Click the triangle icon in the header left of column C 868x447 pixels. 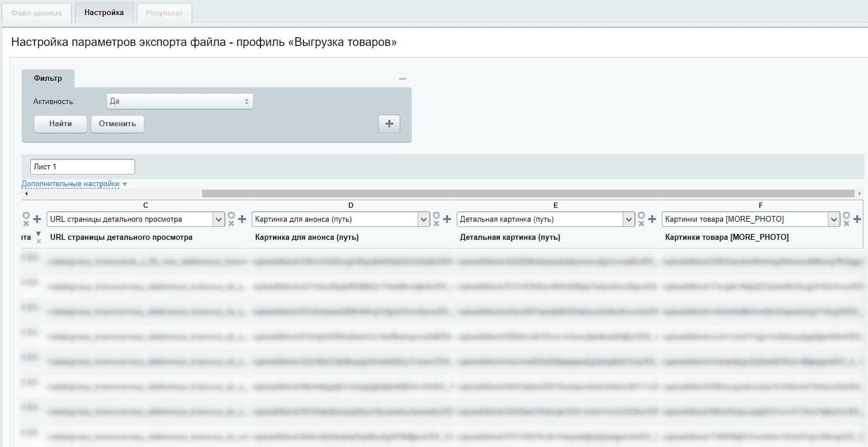pyautogui.click(x=38, y=234)
